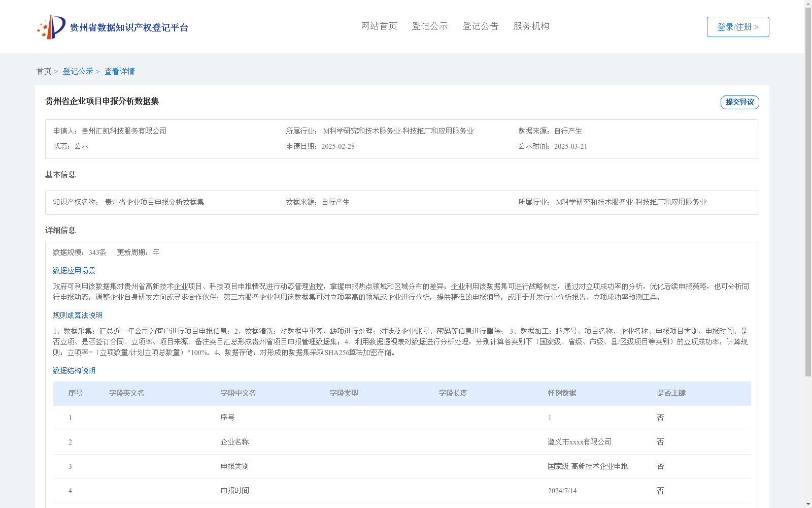Click 登记公示 breadcrumb link
Image resolution: width=812 pixels, height=508 pixels.
[x=78, y=72]
